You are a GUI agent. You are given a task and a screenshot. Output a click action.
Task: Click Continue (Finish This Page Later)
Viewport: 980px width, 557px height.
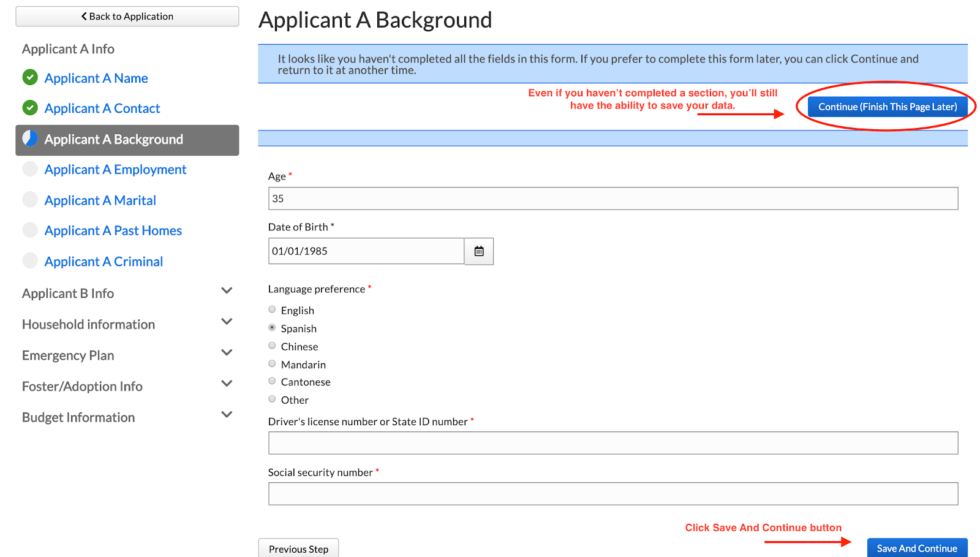888,107
